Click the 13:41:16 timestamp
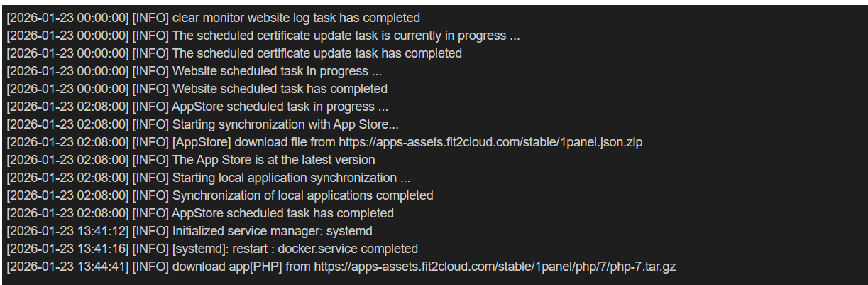The width and height of the screenshot is (868, 285). click(x=68, y=249)
